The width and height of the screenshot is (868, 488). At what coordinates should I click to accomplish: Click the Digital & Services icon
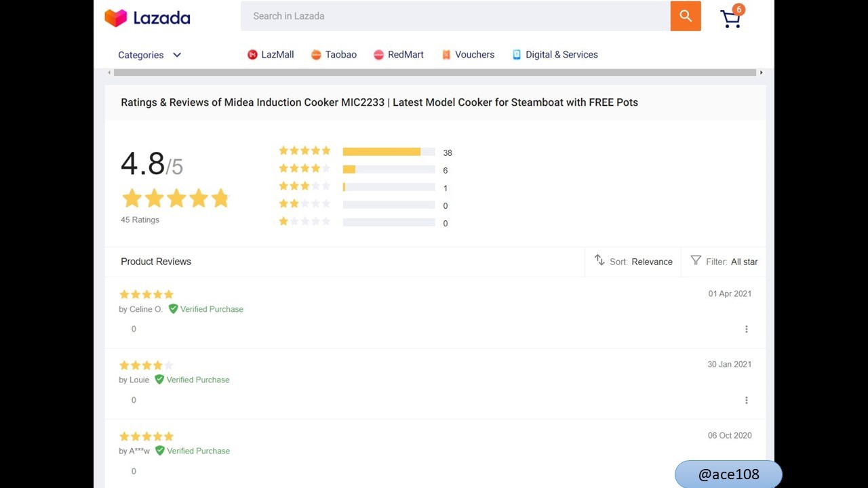tap(517, 55)
